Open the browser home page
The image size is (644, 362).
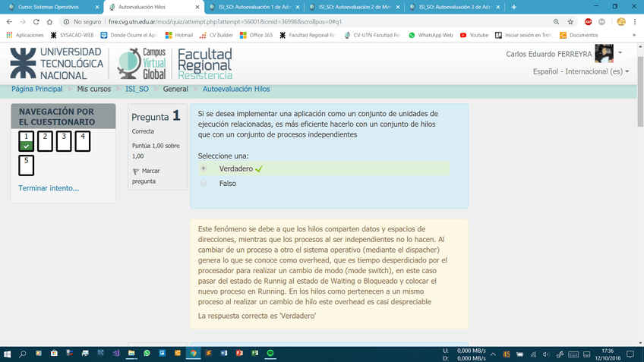(49, 22)
